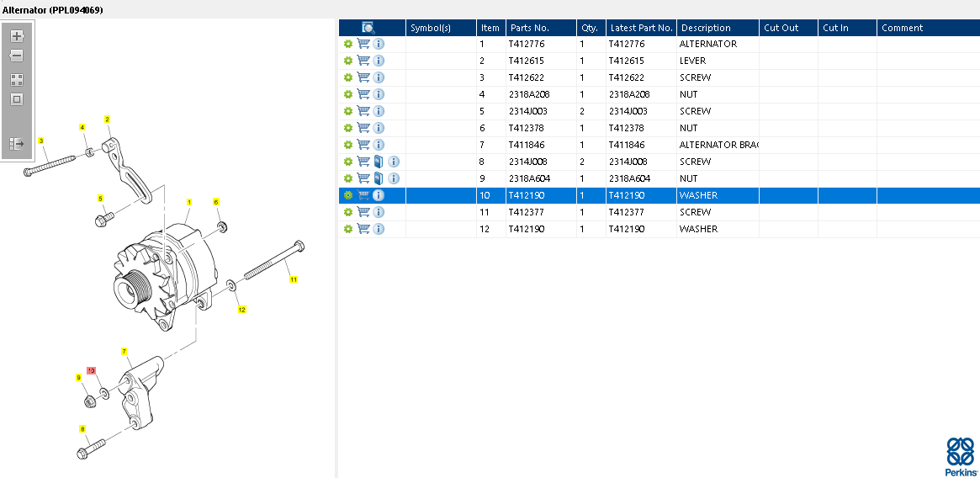
Task: Sort by the Qty. column header
Action: tap(591, 28)
